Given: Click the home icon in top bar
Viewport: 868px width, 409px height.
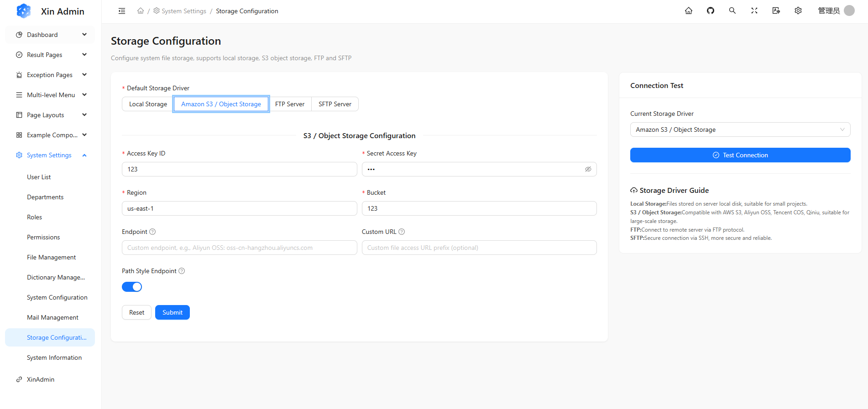Looking at the screenshot, I should click(x=689, y=11).
